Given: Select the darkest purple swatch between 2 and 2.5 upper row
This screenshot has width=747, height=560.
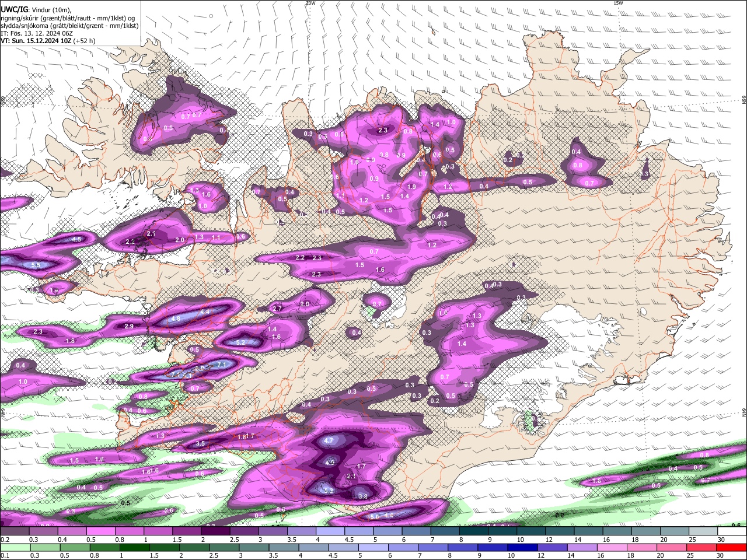Looking at the screenshot, I should pyautogui.click(x=215, y=532).
